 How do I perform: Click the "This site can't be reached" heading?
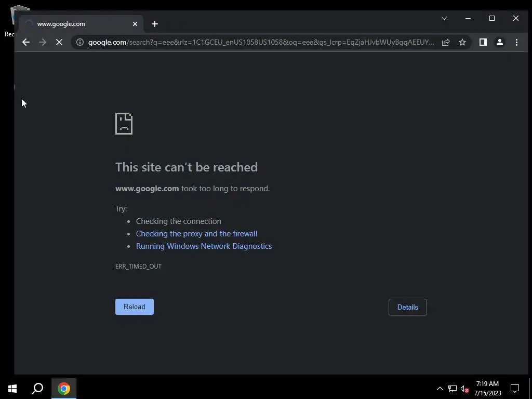(187, 167)
